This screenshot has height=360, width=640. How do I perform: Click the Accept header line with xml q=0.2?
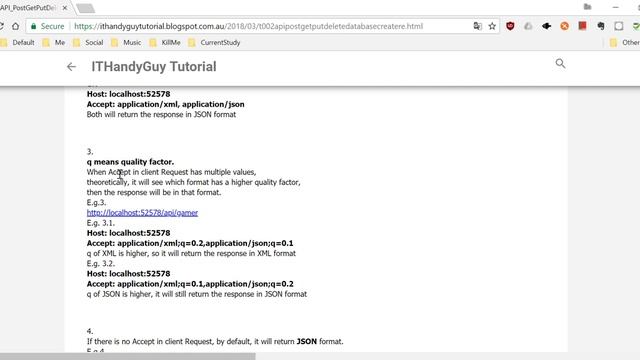pyautogui.click(x=190, y=243)
